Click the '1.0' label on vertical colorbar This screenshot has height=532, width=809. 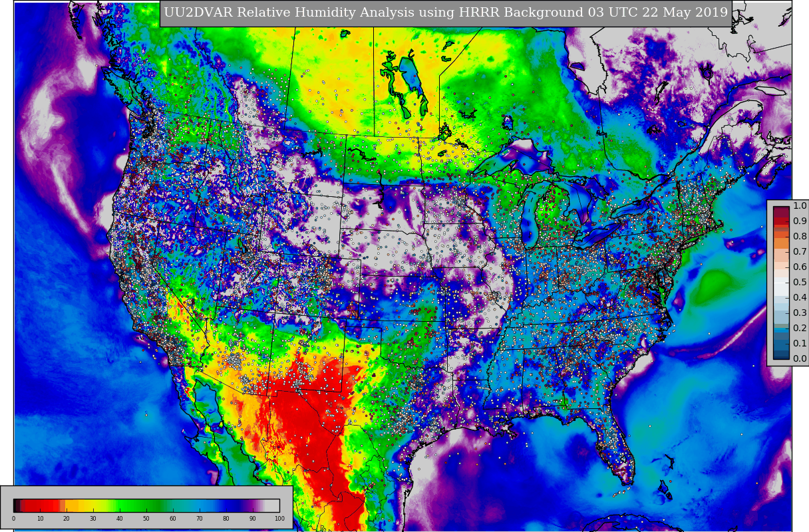coord(800,206)
